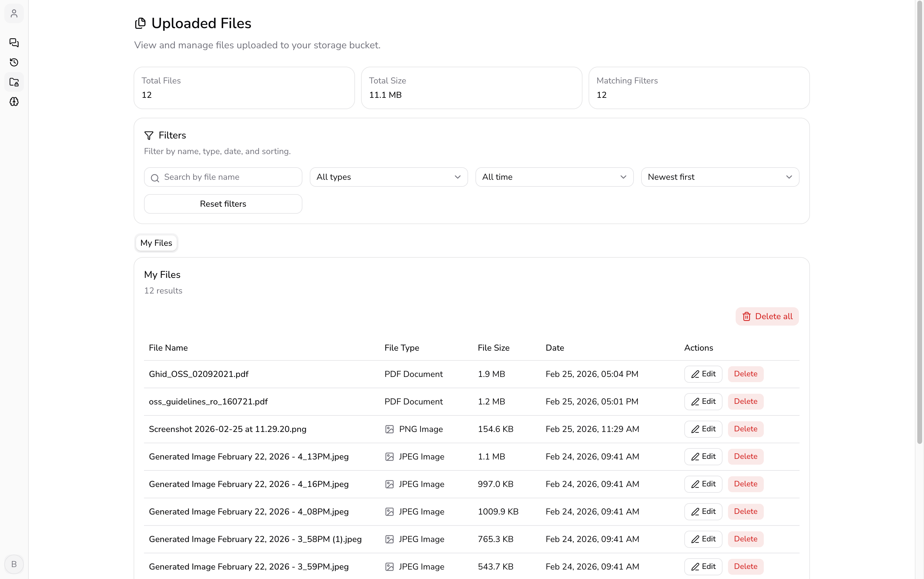Open the brain memory sidebar icon
Image resolution: width=924 pixels, height=579 pixels.
14,101
